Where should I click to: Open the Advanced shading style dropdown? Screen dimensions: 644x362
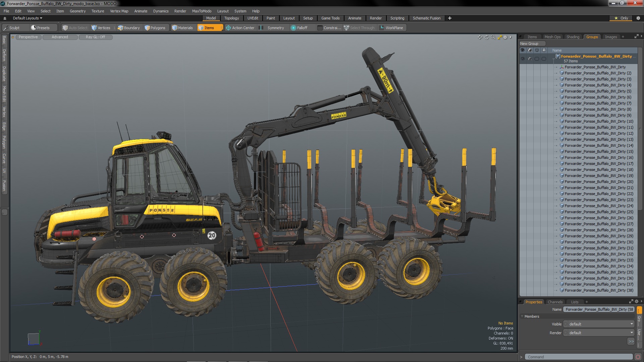pos(60,37)
